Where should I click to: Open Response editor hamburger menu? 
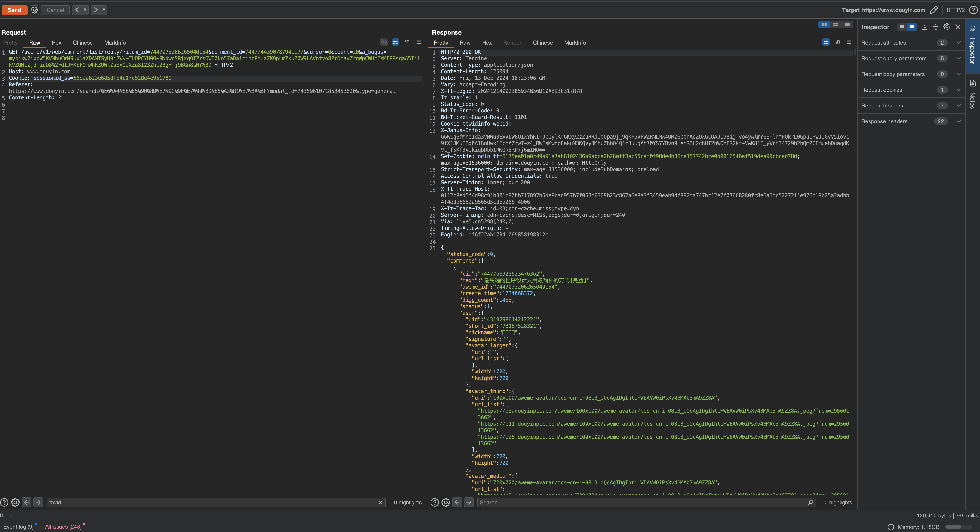tap(849, 42)
